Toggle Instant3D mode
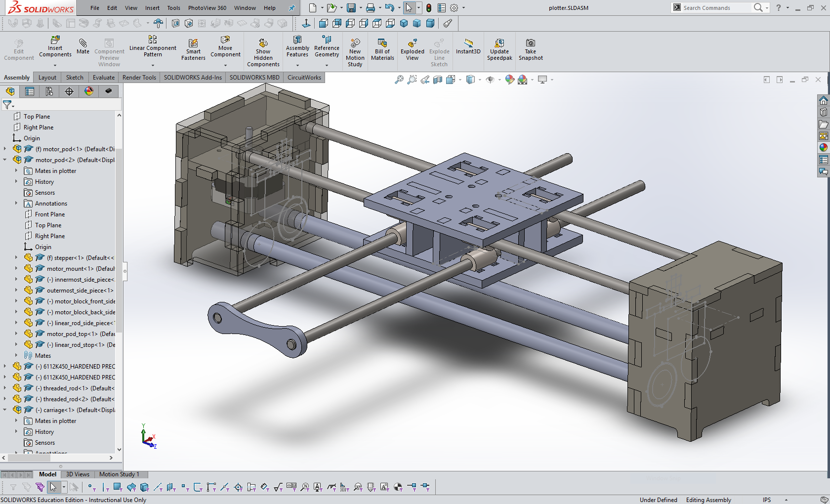This screenshot has height=504, width=830. click(468, 46)
